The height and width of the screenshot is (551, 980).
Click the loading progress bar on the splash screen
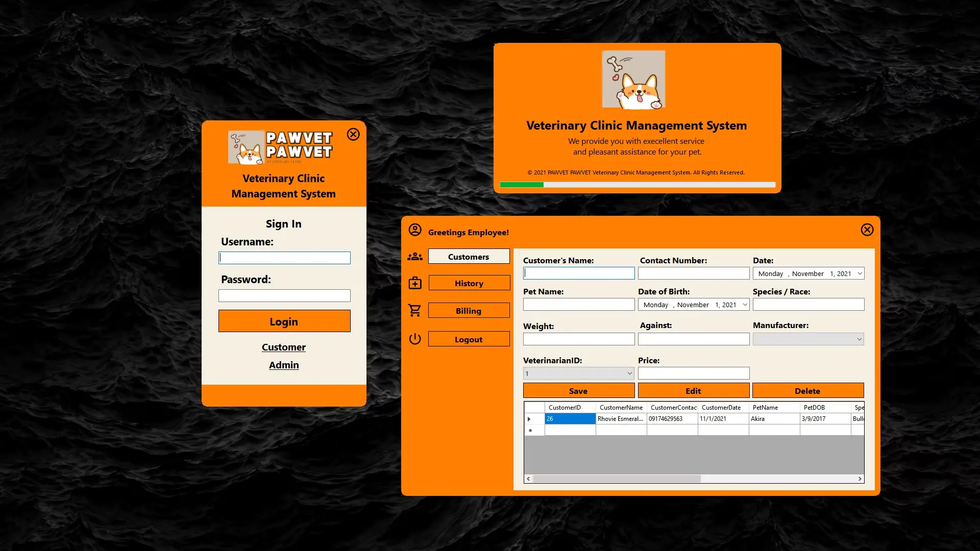[x=637, y=185]
